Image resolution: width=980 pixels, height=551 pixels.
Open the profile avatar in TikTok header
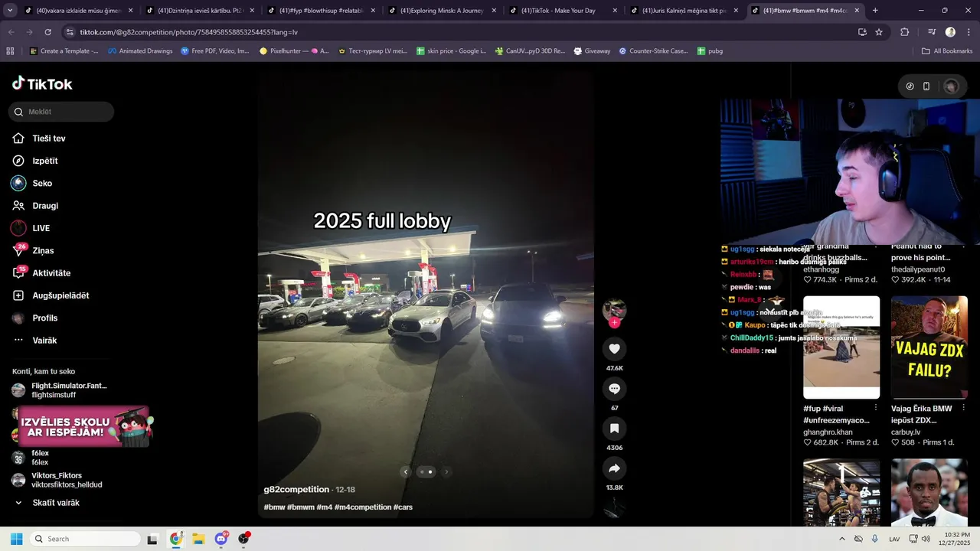[x=951, y=86]
